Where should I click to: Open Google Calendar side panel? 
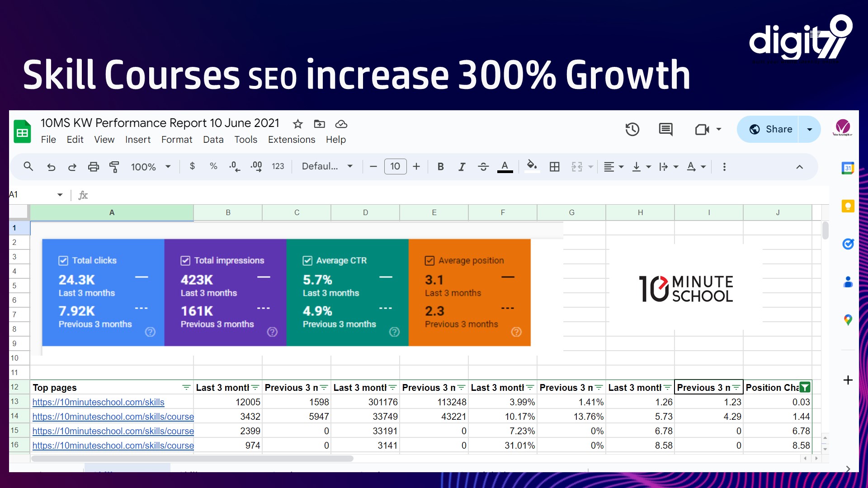848,168
